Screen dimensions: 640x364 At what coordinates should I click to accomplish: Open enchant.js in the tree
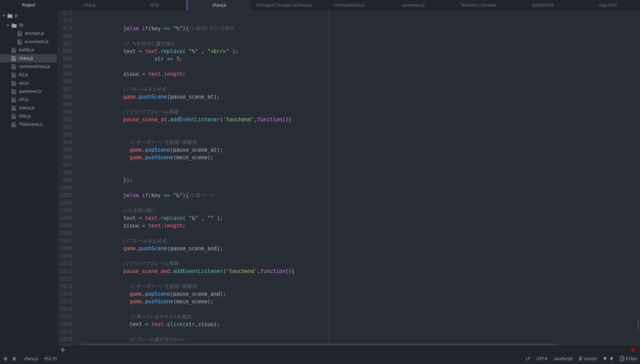pyautogui.click(x=34, y=33)
